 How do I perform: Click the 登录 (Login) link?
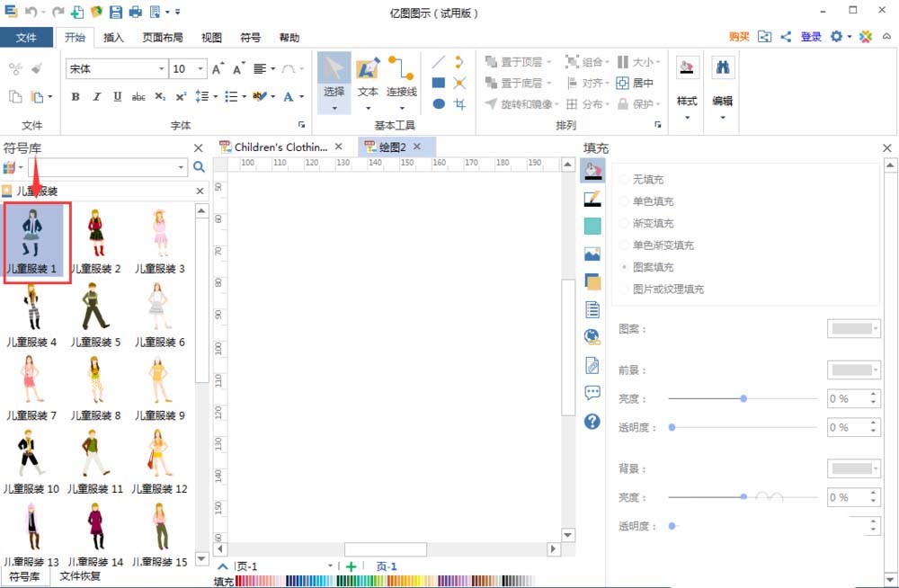click(x=810, y=37)
